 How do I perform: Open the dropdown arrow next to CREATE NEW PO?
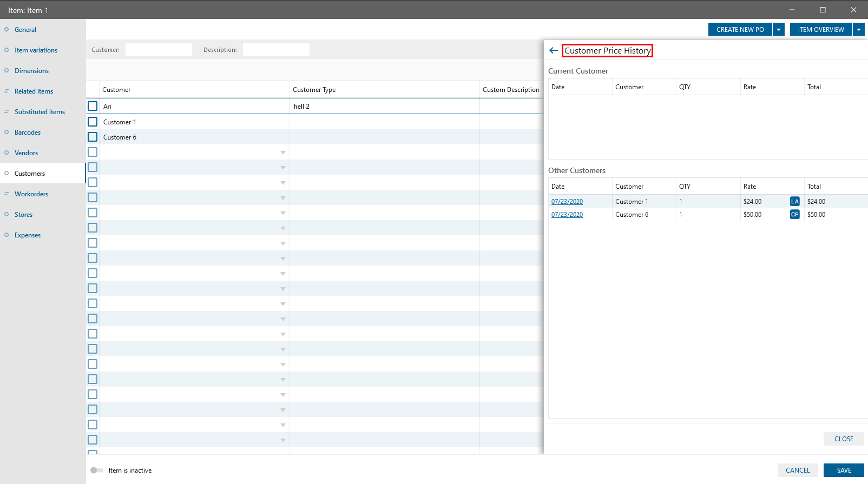pyautogui.click(x=779, y=30)
